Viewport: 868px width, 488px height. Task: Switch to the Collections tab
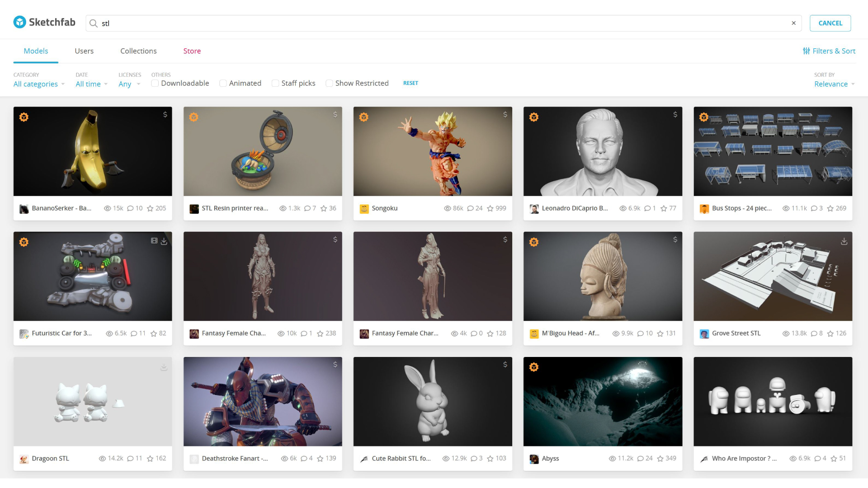138,51
